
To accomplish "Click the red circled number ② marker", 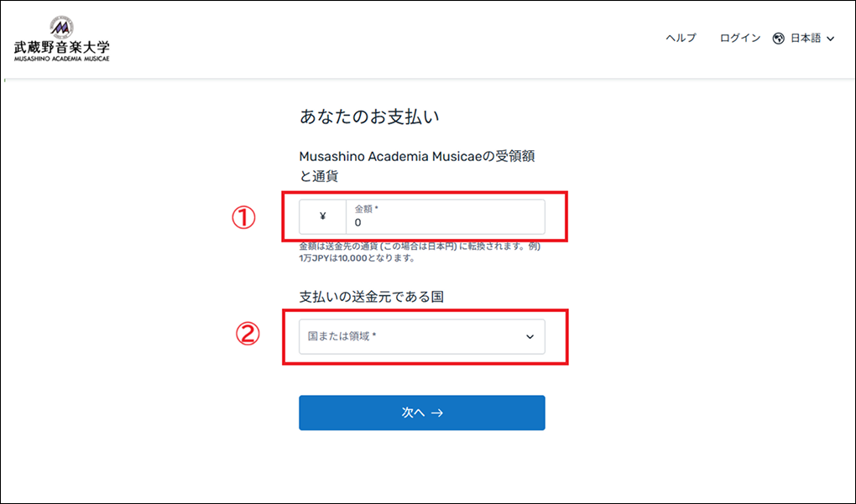I will point(244,334).
